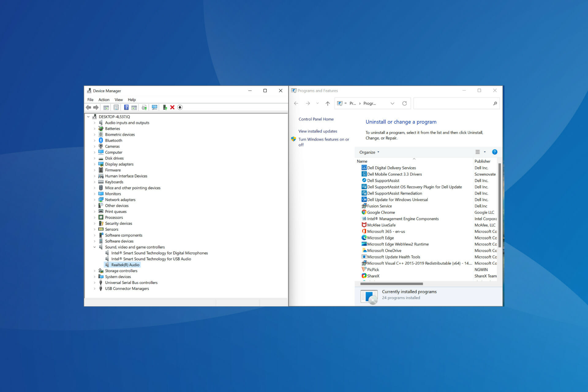Screen dimensions: 588x392
Task: Open the View menu in Device Manager
Action: [x=119, y=100]
